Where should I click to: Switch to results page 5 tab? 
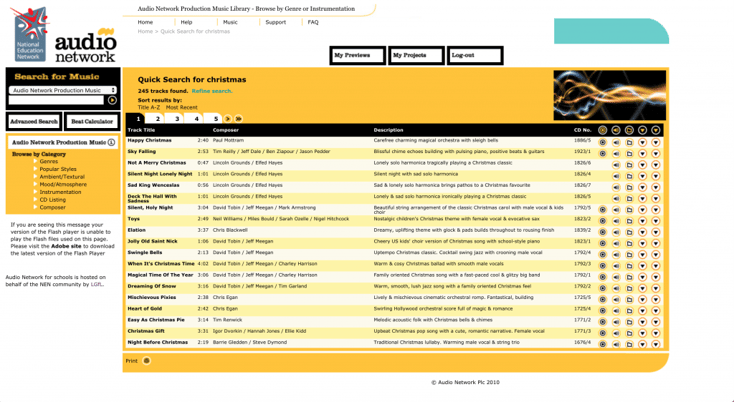click(215, 119)
